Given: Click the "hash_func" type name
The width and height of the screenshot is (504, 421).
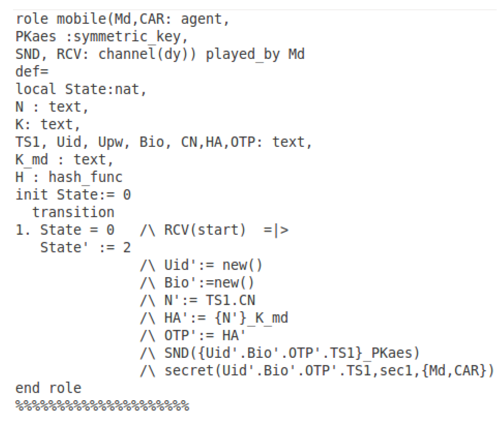Looking at the screenshot, I should pos(85,177).
